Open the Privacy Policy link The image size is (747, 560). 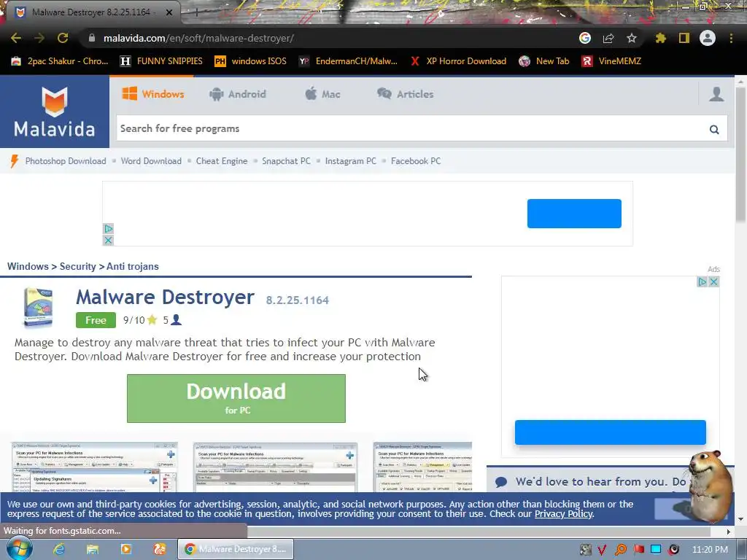[563, 514]
